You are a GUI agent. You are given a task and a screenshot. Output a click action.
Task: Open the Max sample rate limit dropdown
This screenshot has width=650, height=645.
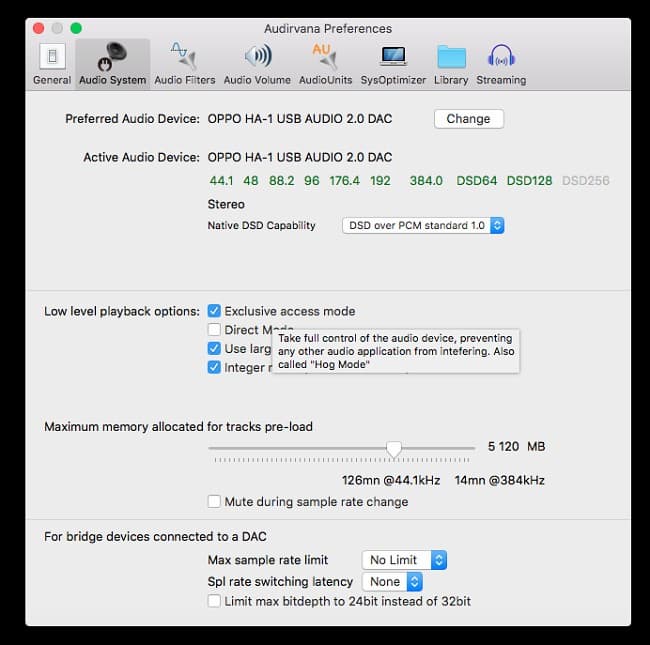(404, 560)
